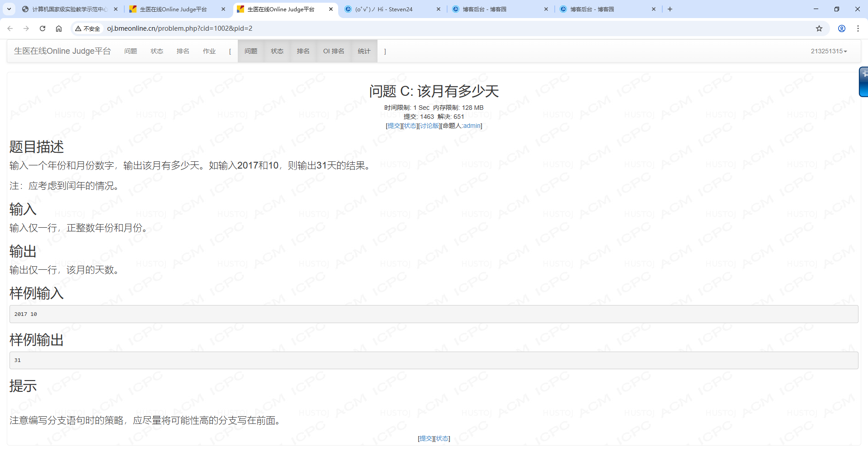Image resolution: width=868 pixels, height=470 pixels.
Task: Open 问题 in the main navigation
Action: click(131, 51)
